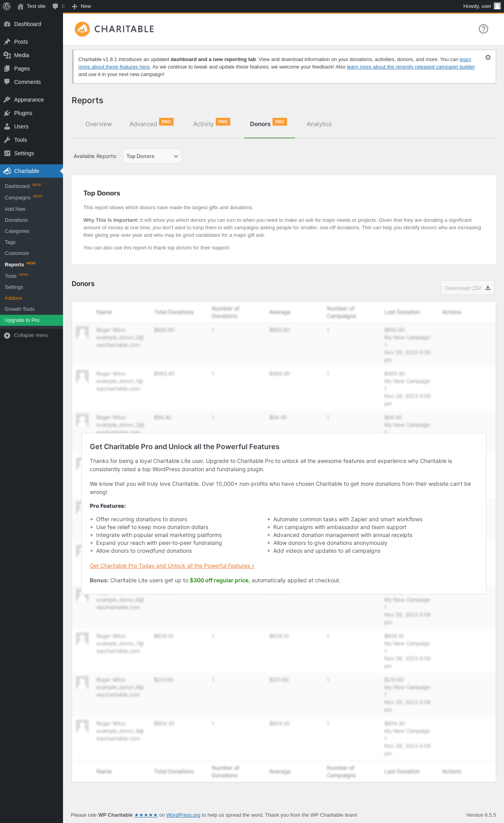Open recently released campaign builder link
The height and width of the screenshot is (823, 504).
(411, 67)
